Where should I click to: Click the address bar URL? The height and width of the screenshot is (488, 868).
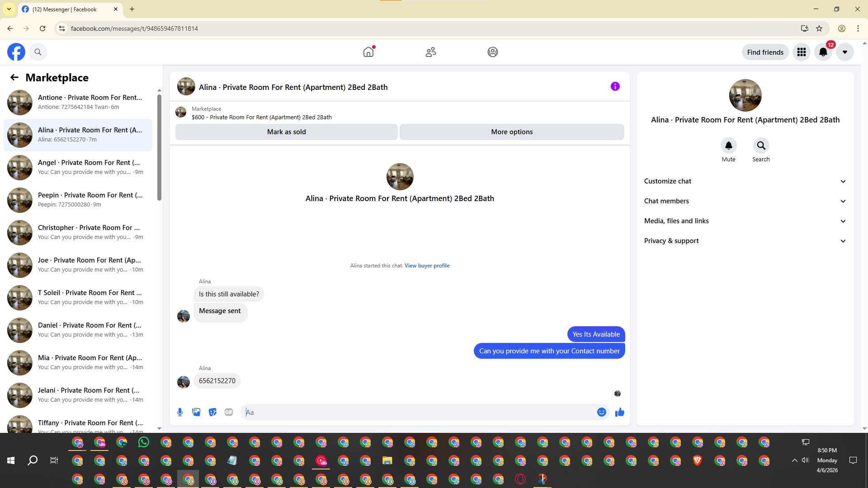(134, 28)
